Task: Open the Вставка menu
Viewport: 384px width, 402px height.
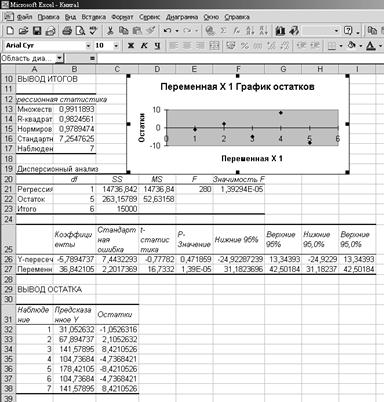Action: tap(94, 17)
